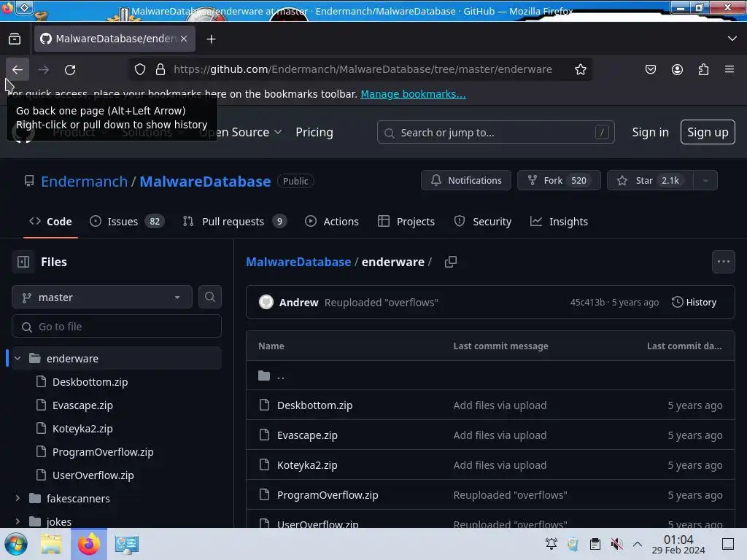Collapse the enderware folder in tree
This screenshot has width=747, height=560.
[18, 359]
